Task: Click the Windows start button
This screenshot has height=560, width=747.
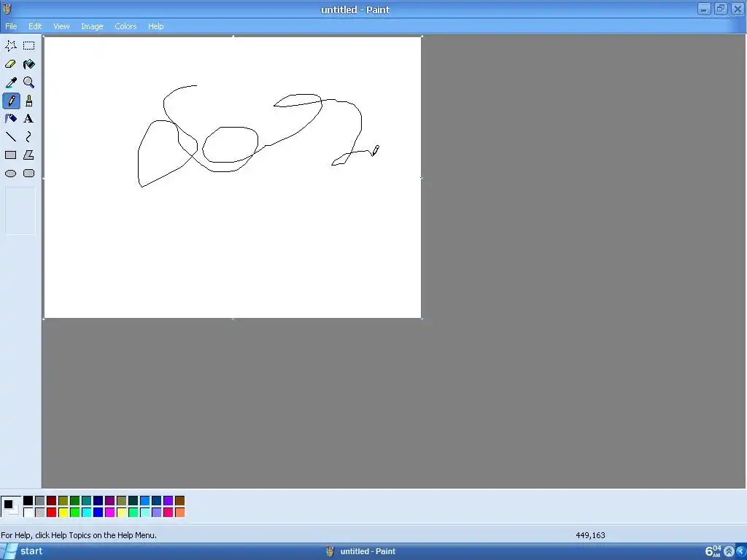Action: [23, 551]
